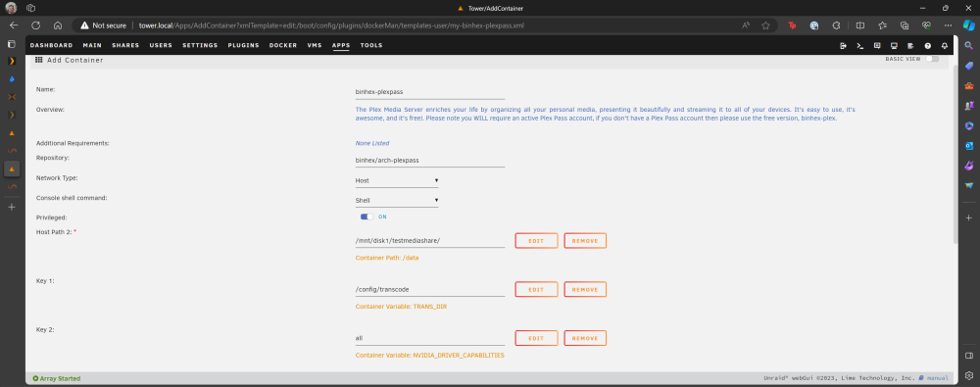This screenshot has height=387, width=980.
Task: Remove the Key 2 NVIDIA variable
Action: coord(585,338)
